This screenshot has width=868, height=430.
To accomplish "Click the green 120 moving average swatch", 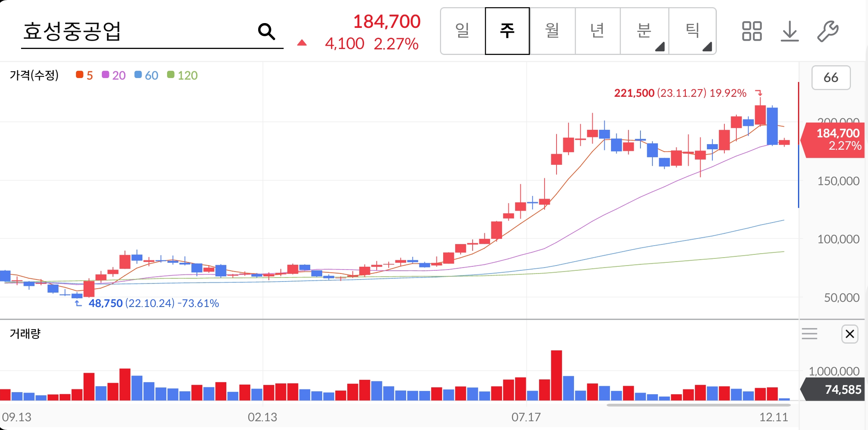I will coord(171,75).
